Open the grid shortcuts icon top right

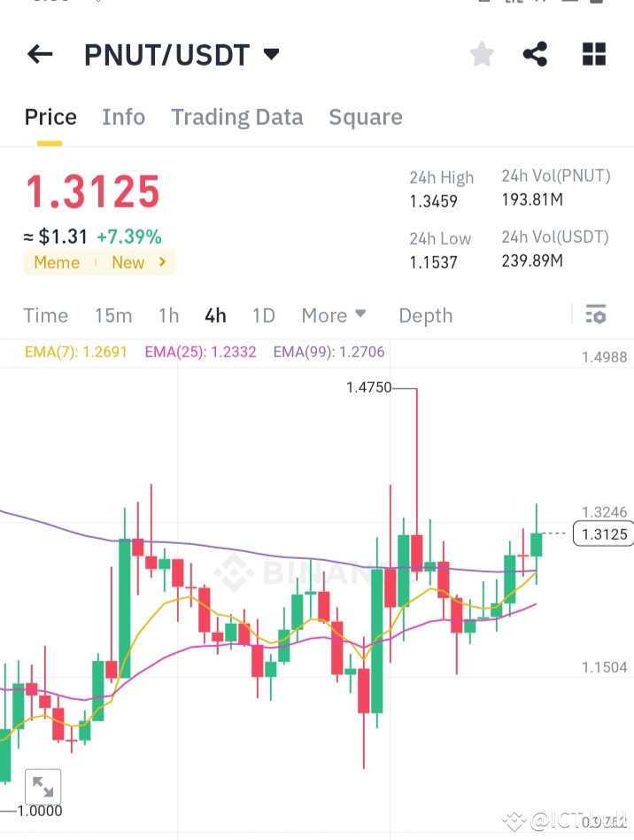click(593, 54)
